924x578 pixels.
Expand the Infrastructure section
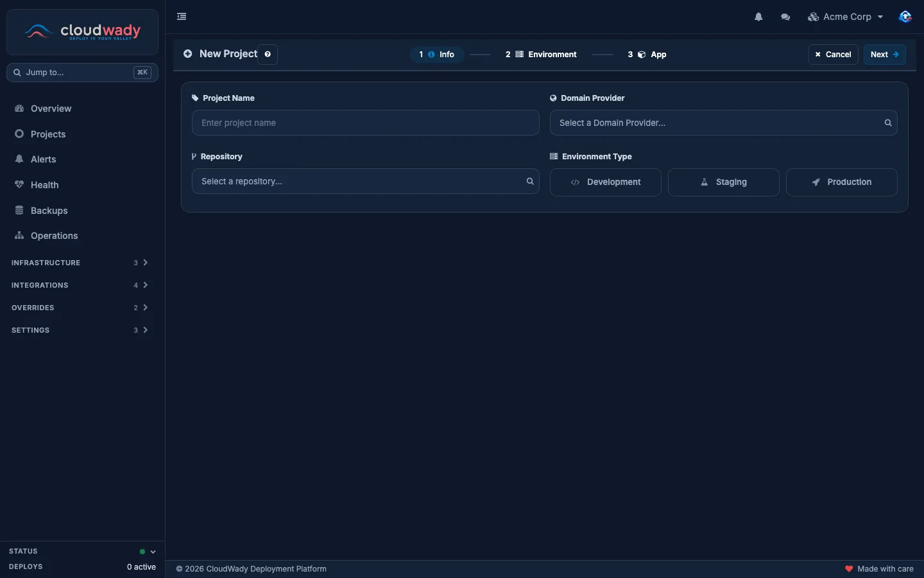coord(80,263)
